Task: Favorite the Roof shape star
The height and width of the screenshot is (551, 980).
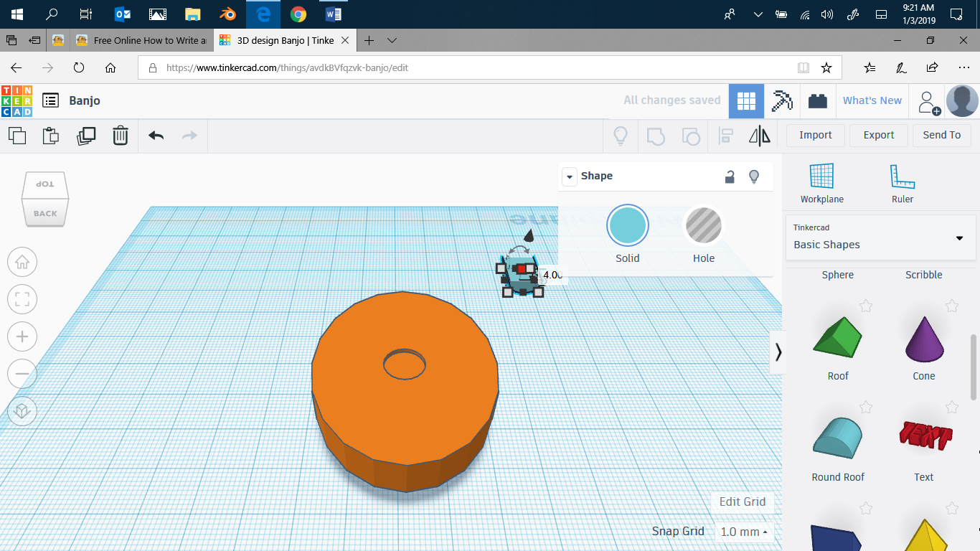Action: click(x=866, y=306)
